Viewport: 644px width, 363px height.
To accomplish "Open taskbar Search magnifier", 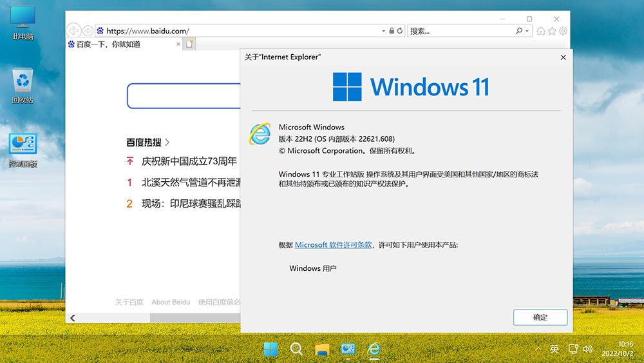I will (x=296, y=349).
